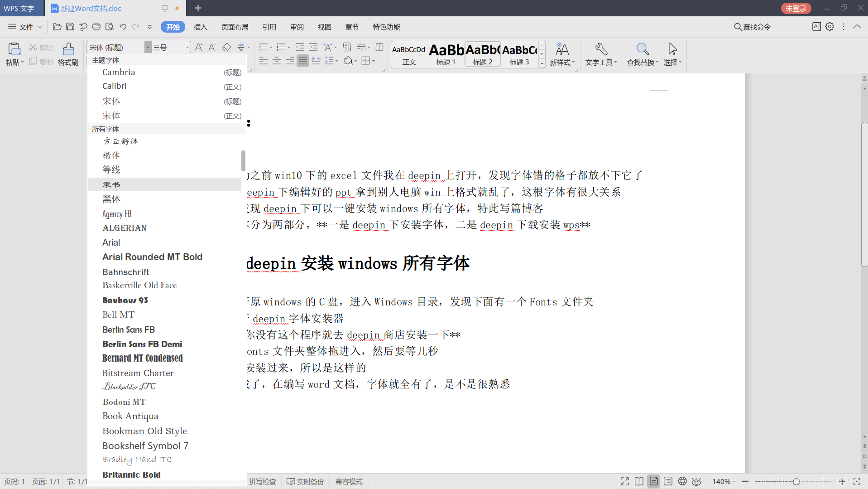Increase font size with A+ icon
This screenshot has height=489, width=868.
click(199, 47)
